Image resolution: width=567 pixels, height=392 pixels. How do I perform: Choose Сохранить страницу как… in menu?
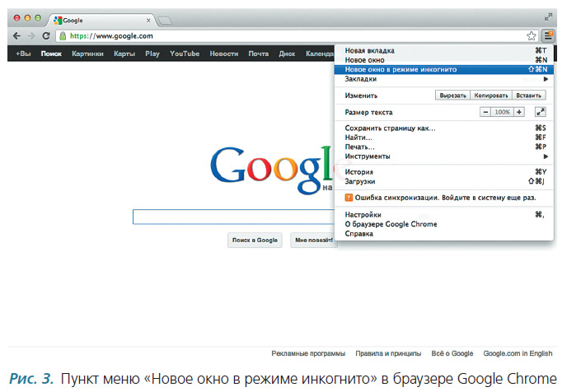(443, 128)
